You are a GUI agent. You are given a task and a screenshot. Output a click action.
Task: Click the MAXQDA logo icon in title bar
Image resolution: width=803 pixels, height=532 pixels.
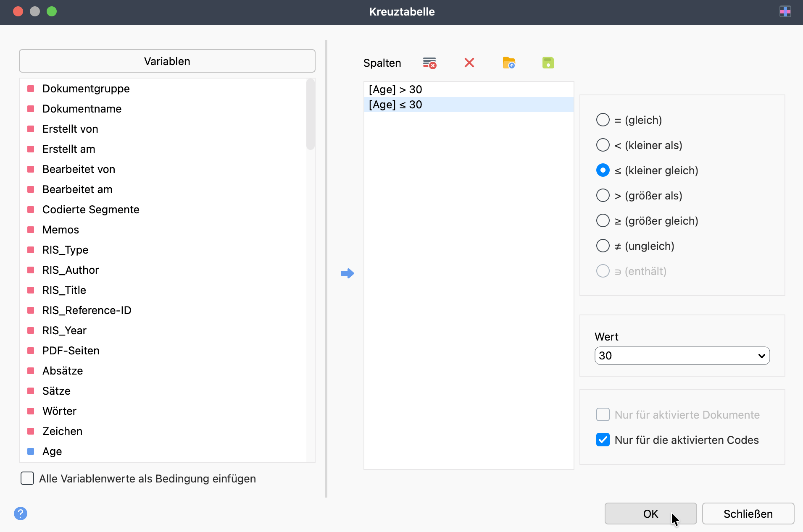[785, 12]
